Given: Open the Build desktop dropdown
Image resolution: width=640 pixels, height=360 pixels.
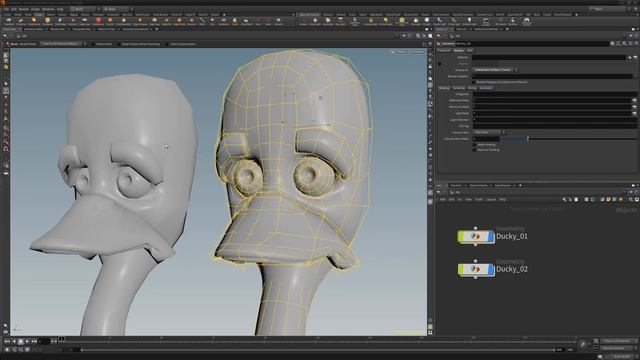Looking at the screenshot, I should click(85, 9).
